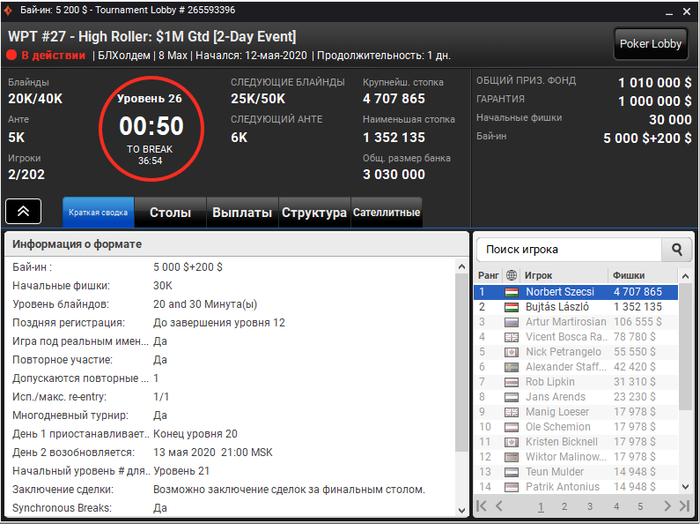
Task: Click the Заключение сделки row
Action: tap(232, 490)
